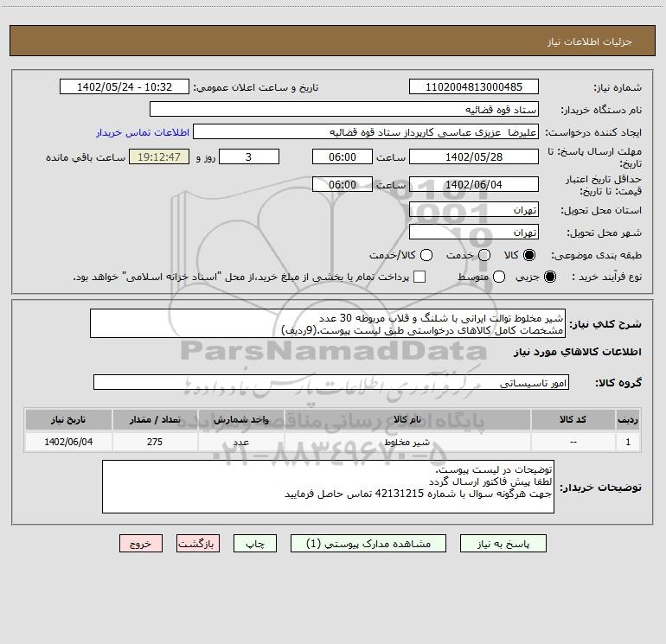Click the چاپ print button

[255, 544]
